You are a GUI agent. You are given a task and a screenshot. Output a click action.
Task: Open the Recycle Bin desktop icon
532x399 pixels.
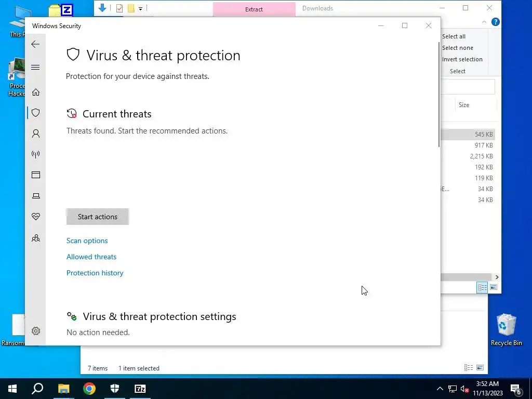(506, 329)
